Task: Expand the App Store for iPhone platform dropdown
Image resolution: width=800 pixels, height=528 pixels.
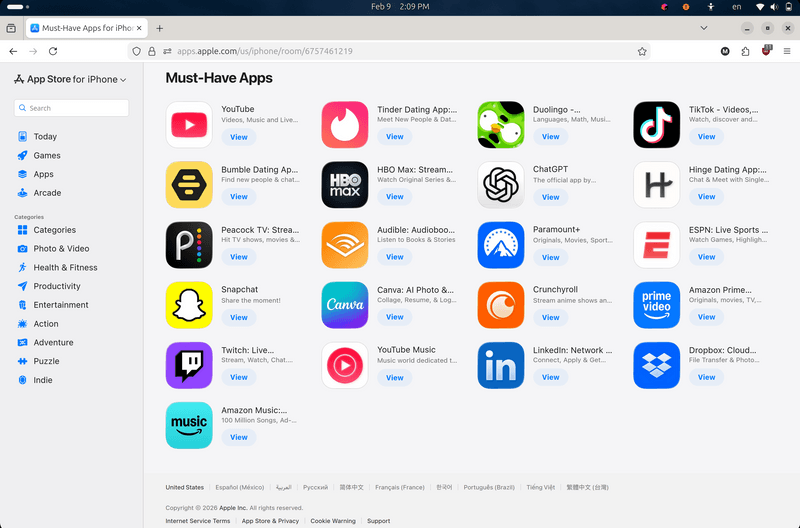Action: click(70, 79)
